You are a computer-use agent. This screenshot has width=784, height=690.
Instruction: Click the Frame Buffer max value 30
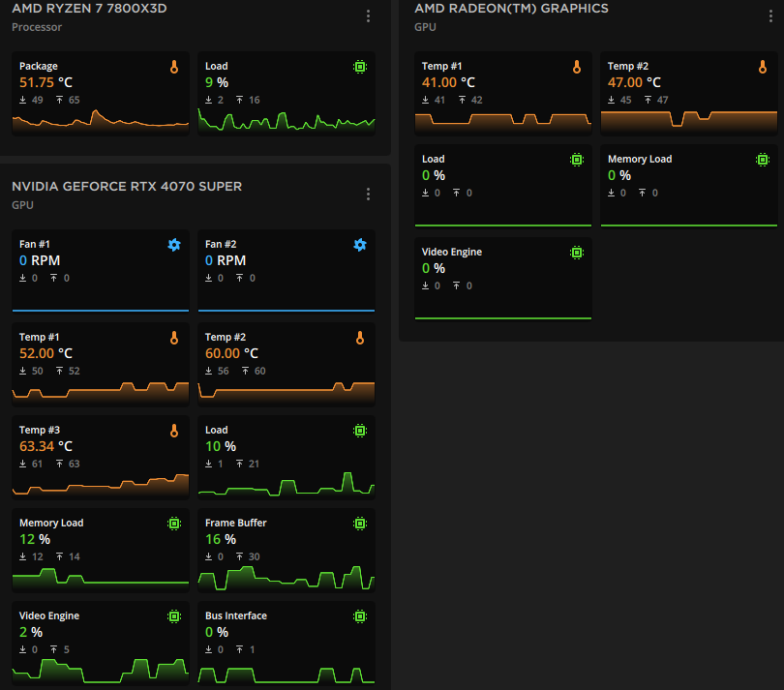pyautogui.click(x=254, y=557)
